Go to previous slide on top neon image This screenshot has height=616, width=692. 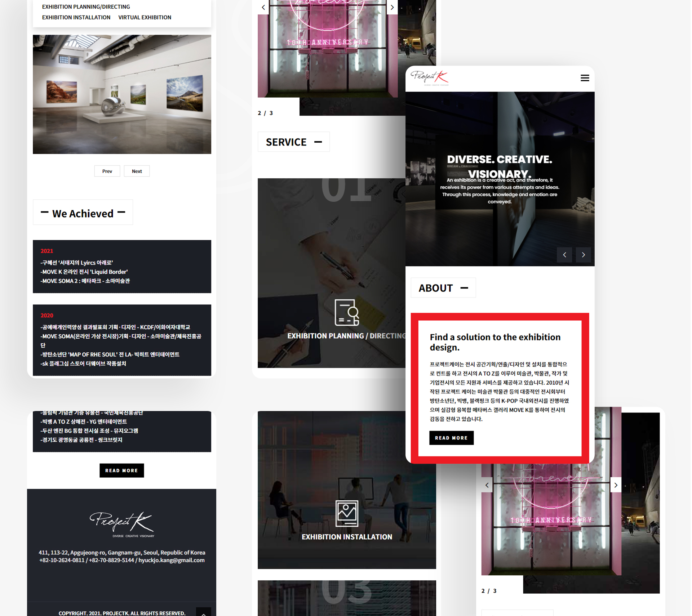263,7
